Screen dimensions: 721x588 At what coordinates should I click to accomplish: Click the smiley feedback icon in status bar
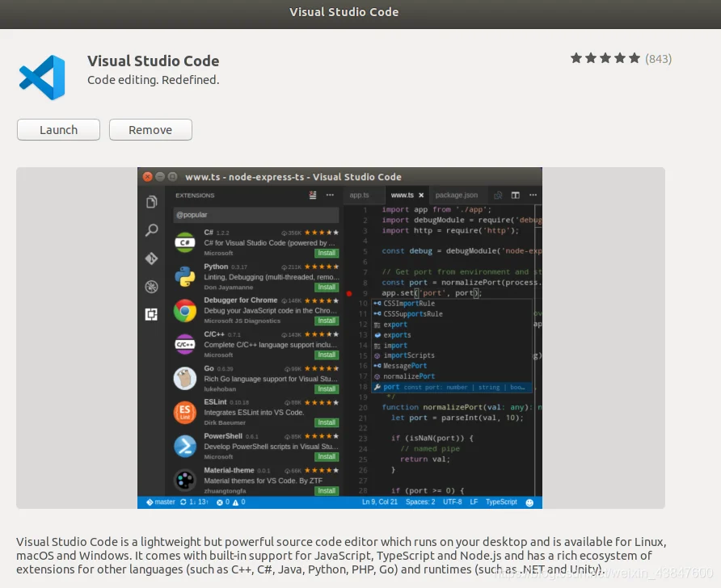coord(529,502)
